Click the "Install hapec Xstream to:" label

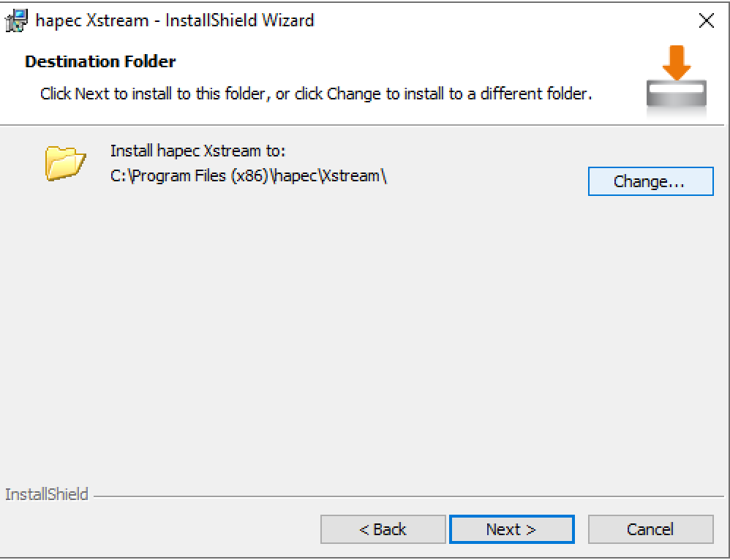tap(197, 151)
